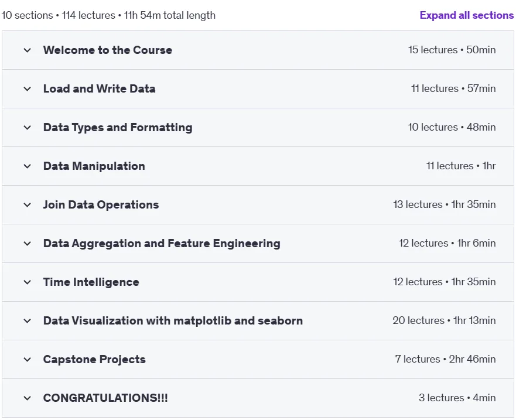Viewport: 516px width, 420px height.
Task: Open the Time Intelligence chevron arrow
Action: tap(28, 282)
